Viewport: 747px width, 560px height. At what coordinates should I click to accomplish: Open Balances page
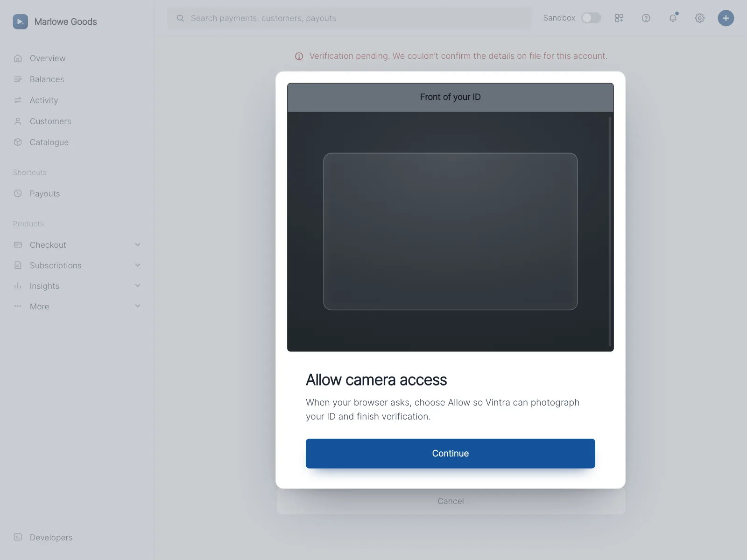point(47,79)
